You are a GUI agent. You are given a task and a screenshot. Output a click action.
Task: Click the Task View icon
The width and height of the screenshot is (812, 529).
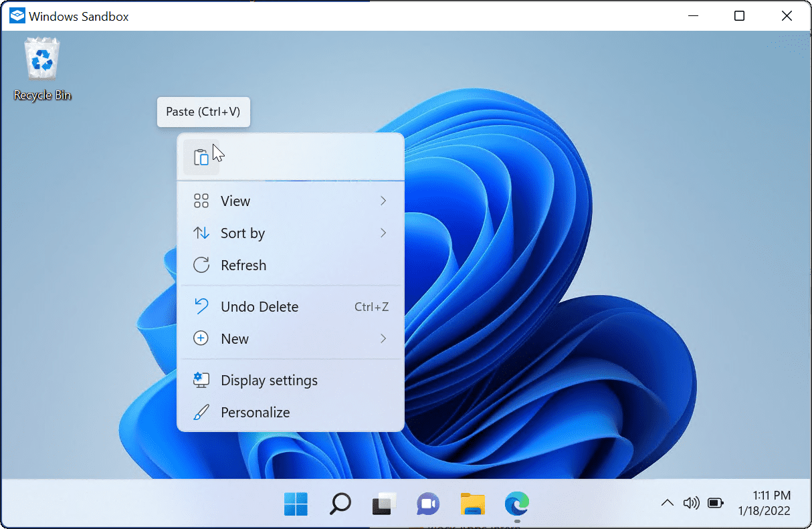(x=383, y=504)
